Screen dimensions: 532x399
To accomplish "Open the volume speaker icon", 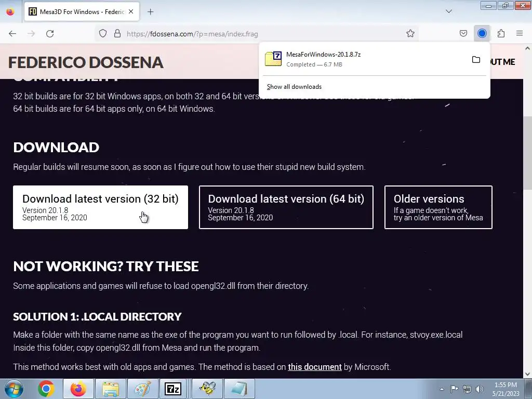I will pyautogui.click(x=480, y=389).
